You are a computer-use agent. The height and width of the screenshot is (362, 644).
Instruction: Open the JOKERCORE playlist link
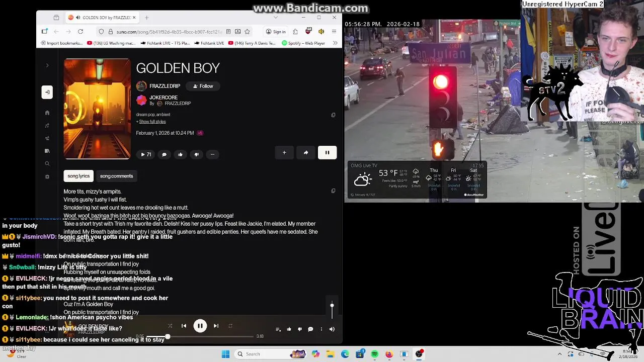coord(164,98)
